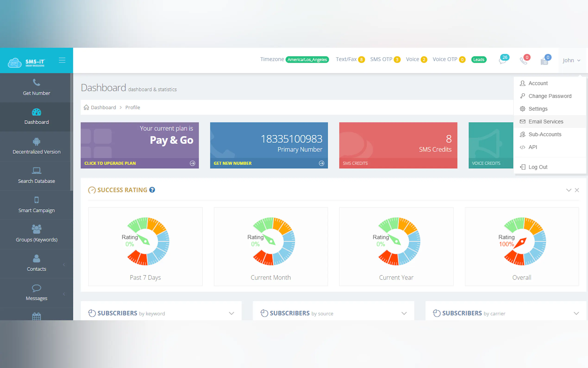
Task: Click the America/Los_Angeles timezone badge
Action: pyautogui.click(x=307, y=60)
